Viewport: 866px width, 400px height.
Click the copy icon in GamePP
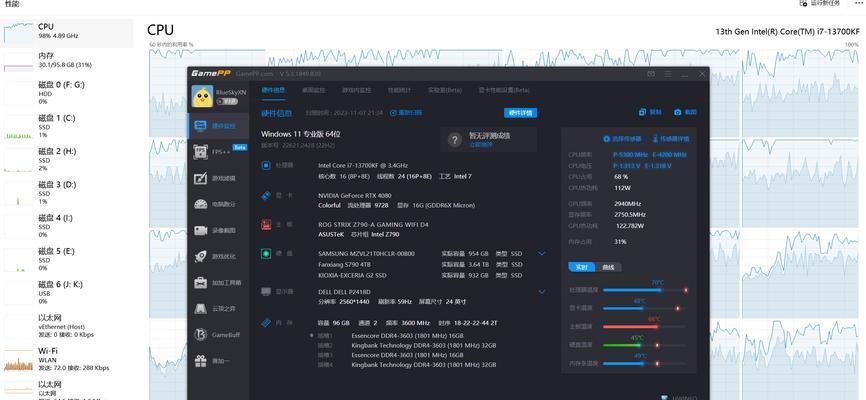pos(642,112)
